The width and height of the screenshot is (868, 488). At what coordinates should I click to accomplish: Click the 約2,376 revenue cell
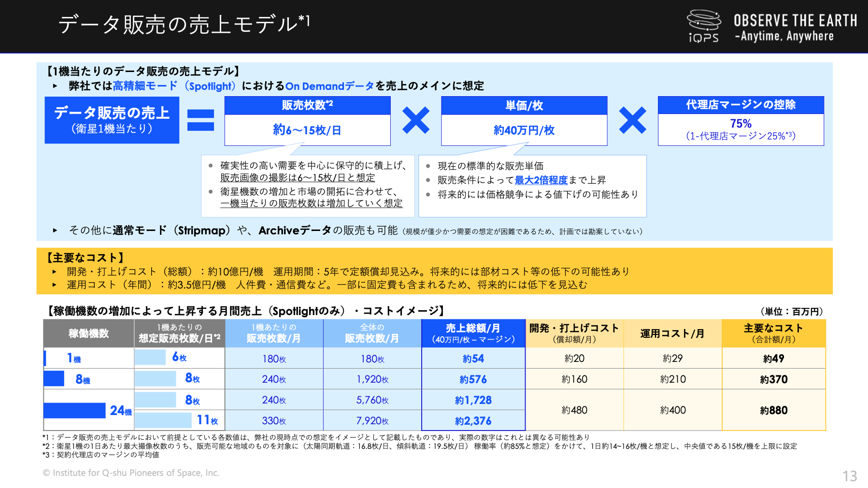pos(473,421)
